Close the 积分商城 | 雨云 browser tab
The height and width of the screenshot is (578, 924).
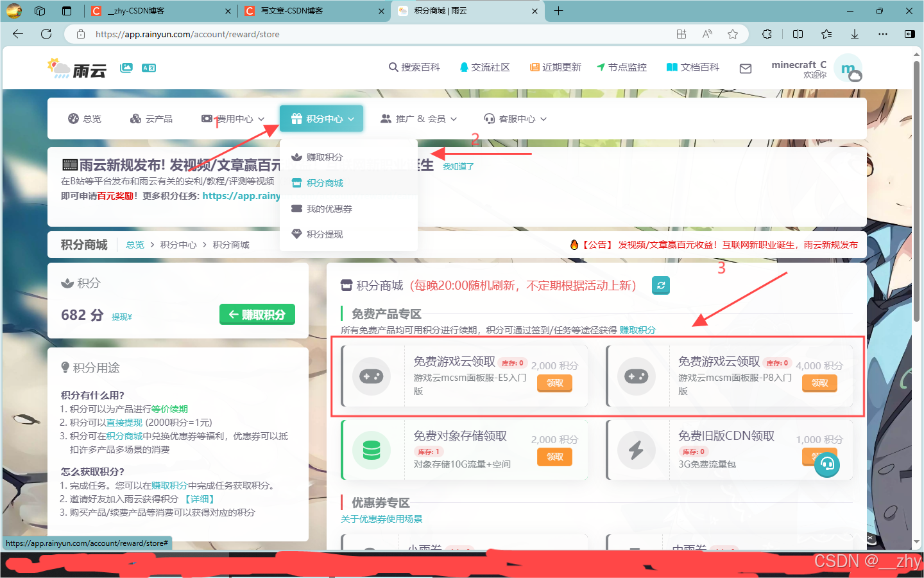(535, 11)
